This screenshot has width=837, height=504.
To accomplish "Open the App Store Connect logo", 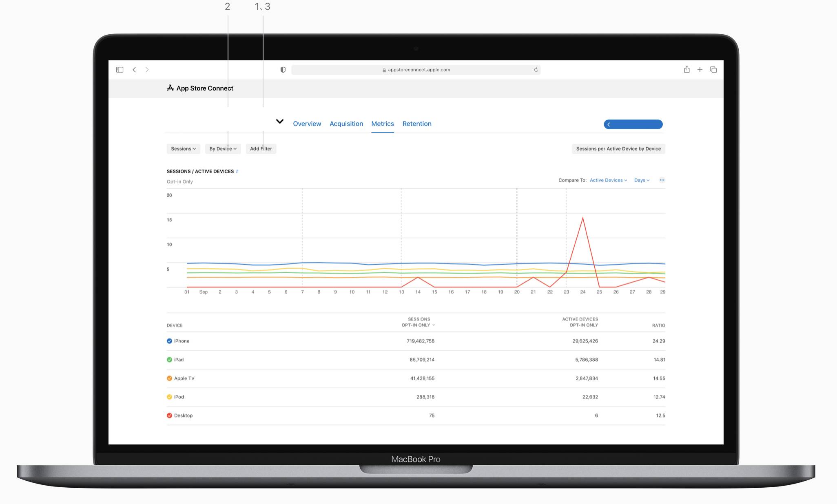I will coord(200,88).
